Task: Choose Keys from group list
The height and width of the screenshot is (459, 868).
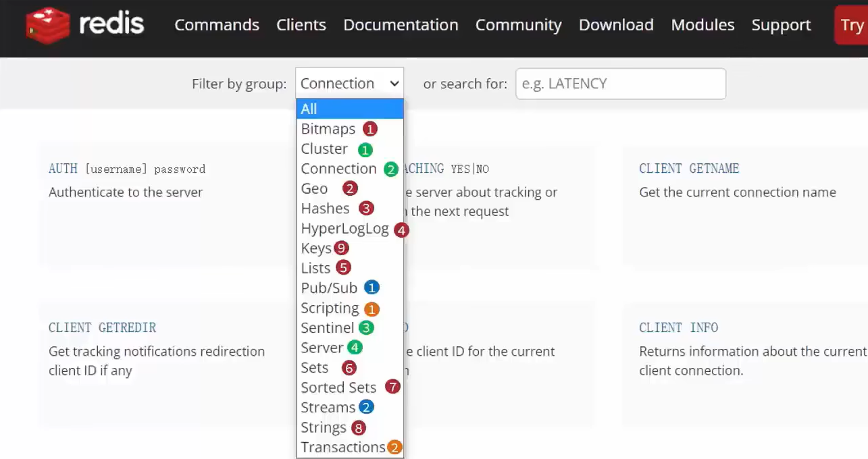Action: (x=350, y=248)
